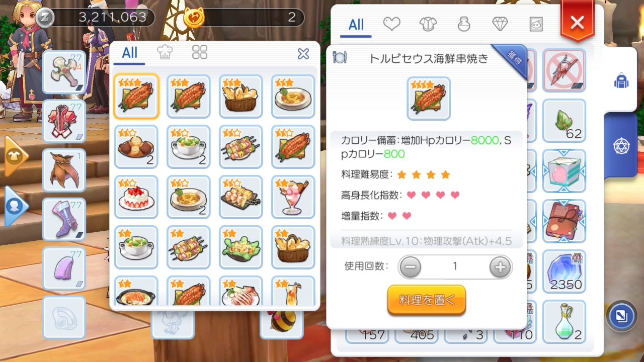Screen dimensions: 644x362
Task: Decrease usage count with minus button
Action: click(x=411, y=267)
